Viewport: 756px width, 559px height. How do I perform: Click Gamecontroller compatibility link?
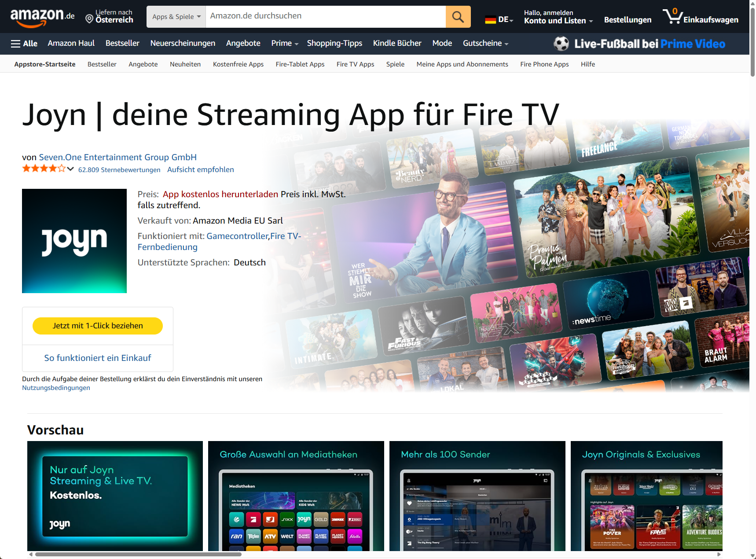coord(237,236)
